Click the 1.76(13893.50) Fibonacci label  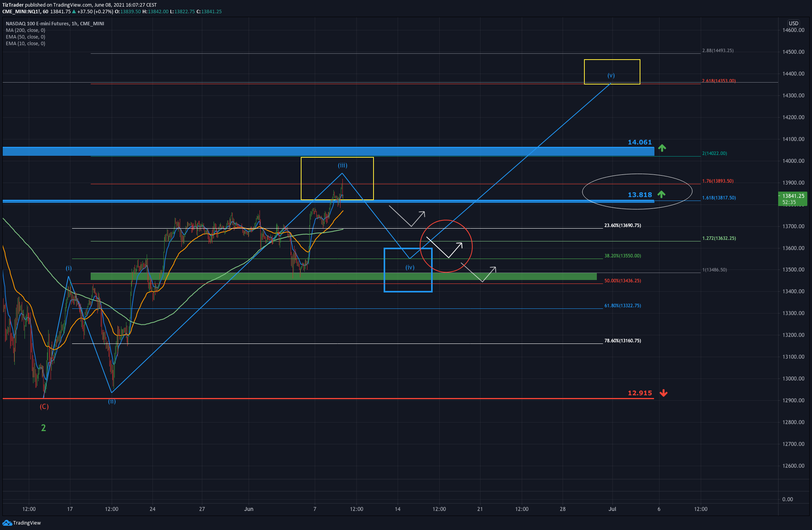(718, 181)
